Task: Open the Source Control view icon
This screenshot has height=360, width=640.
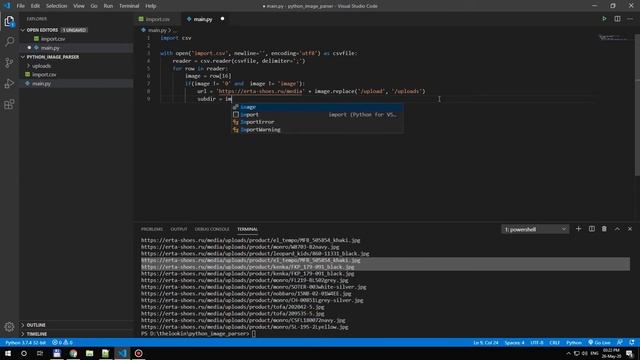Action: click(9, 62)
